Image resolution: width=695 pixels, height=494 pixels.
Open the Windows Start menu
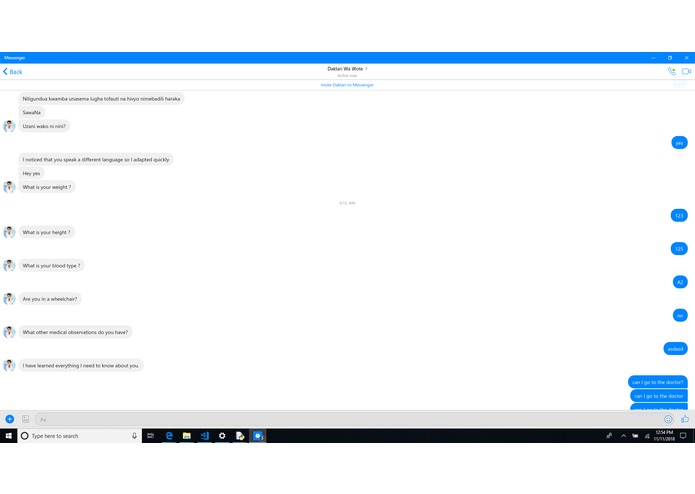pos(8,436)
